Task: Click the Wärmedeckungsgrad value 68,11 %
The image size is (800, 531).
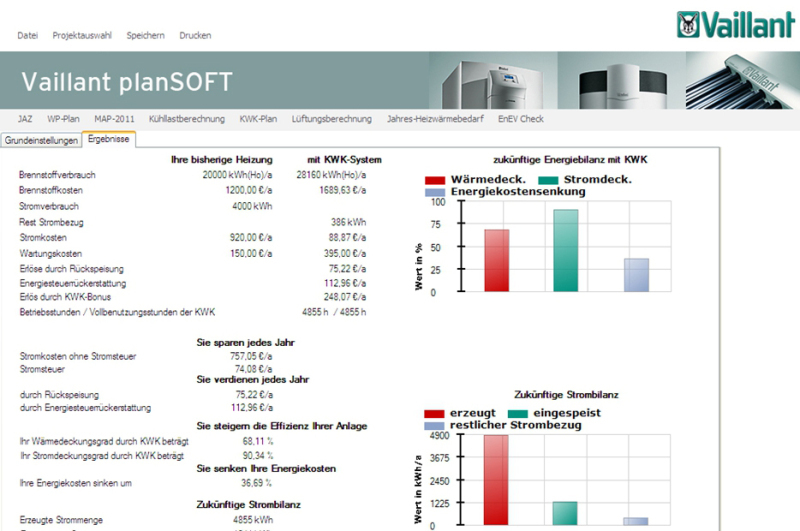Action: pos(258,441)
